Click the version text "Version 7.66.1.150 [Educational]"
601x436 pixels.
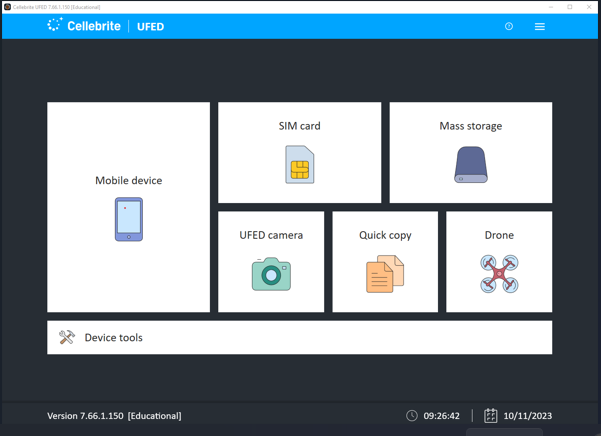pyautogui.click(x=114, y=416)
